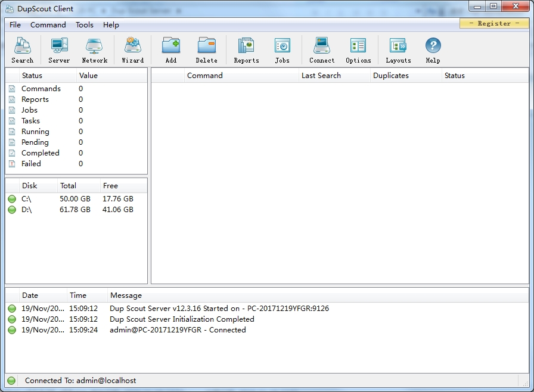Click the 15:09:24 time entry
534x392 pixels.
83,330
